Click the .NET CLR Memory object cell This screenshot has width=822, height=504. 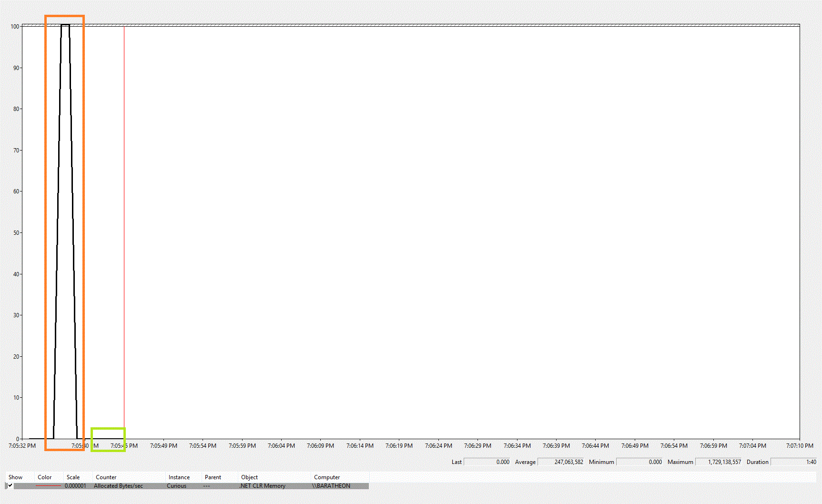pos(263,486)
